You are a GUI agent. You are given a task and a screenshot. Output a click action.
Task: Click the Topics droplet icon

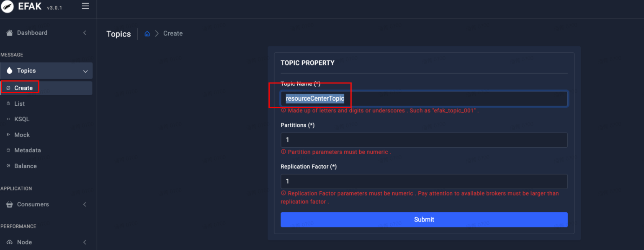tap(10, 70)
